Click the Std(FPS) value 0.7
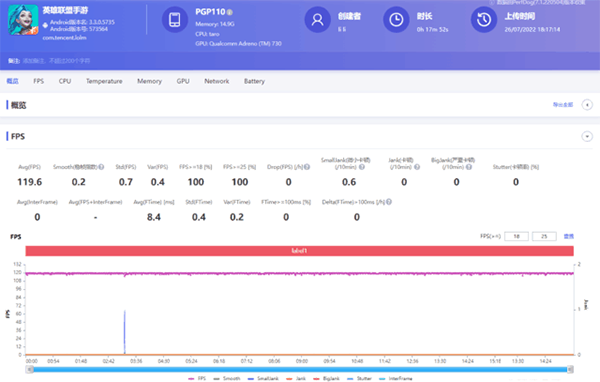The width and height of the screenshot is (600, 382). coord(126,182)
